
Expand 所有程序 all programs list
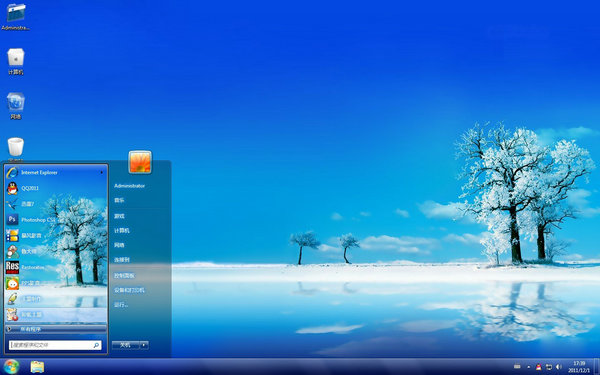click(56, 329)
